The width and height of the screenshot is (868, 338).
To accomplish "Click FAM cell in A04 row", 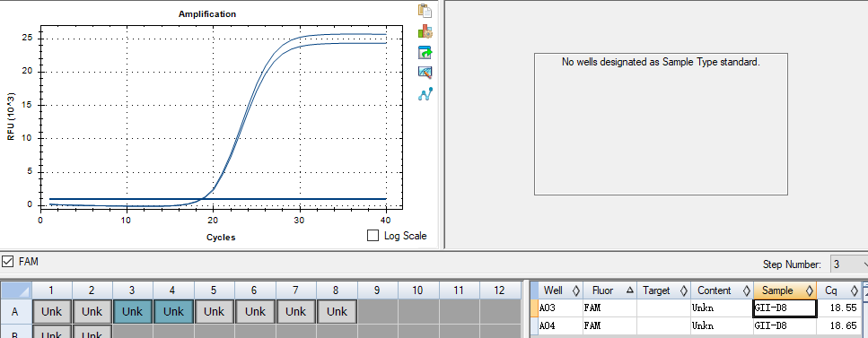I will pyautogui.click(x=610, y=325).
